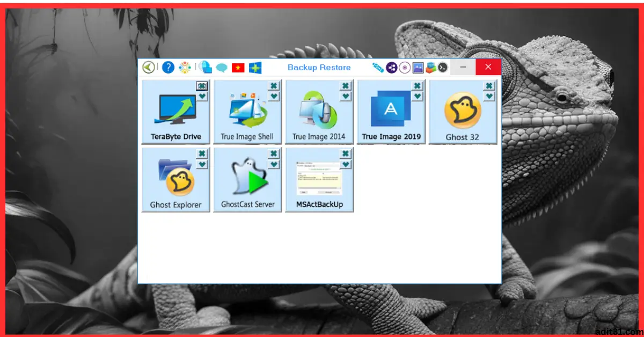Close the Backup Restore window

[x=488, y=67]
